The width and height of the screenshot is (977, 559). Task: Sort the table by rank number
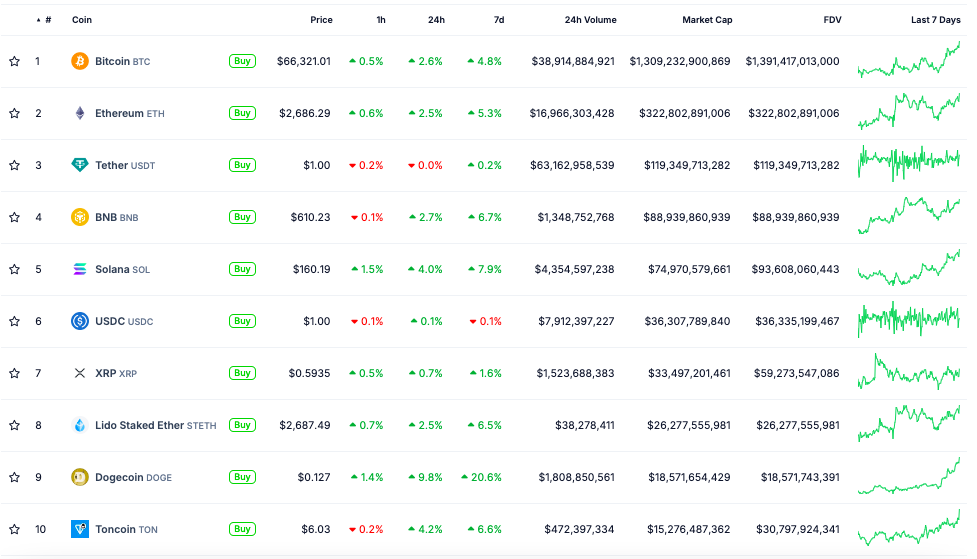(x=47, y=20)
